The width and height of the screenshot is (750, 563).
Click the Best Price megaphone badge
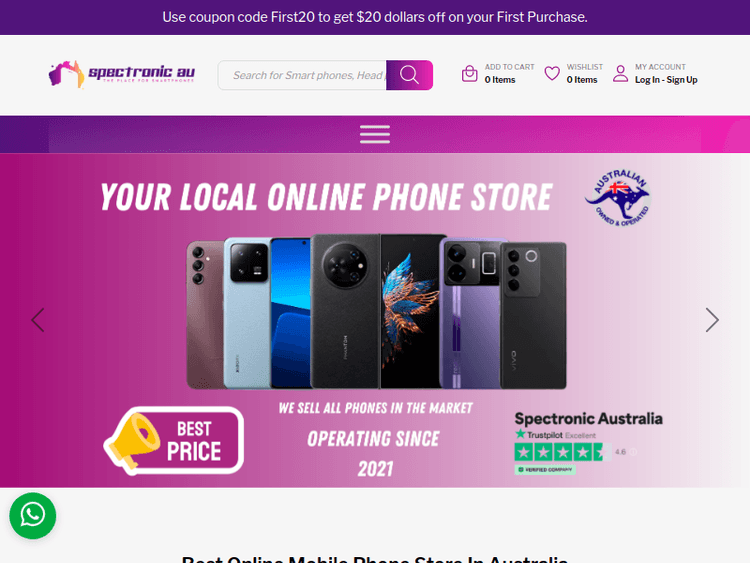(174, 440)
